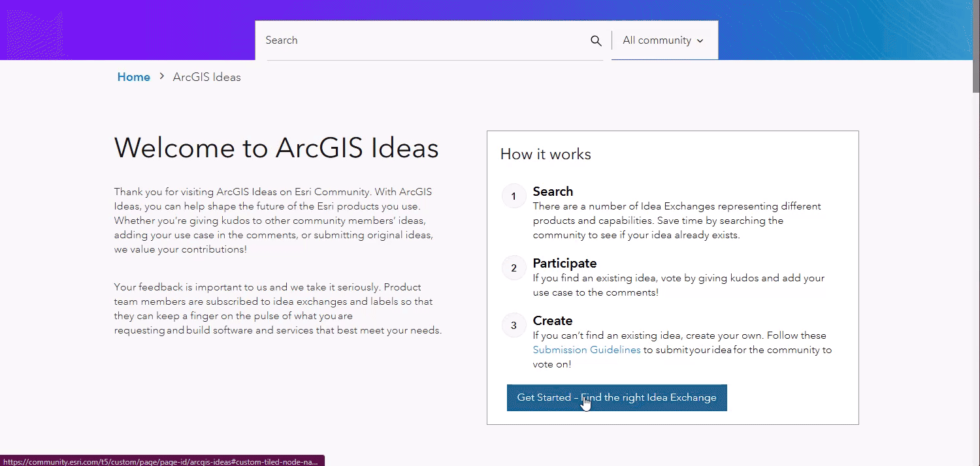Open the All community dropdown

click(664, 40)
